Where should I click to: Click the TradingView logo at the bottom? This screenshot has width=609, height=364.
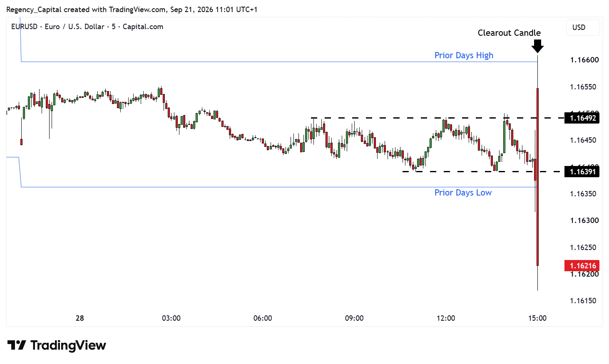(x=57, y=345)
